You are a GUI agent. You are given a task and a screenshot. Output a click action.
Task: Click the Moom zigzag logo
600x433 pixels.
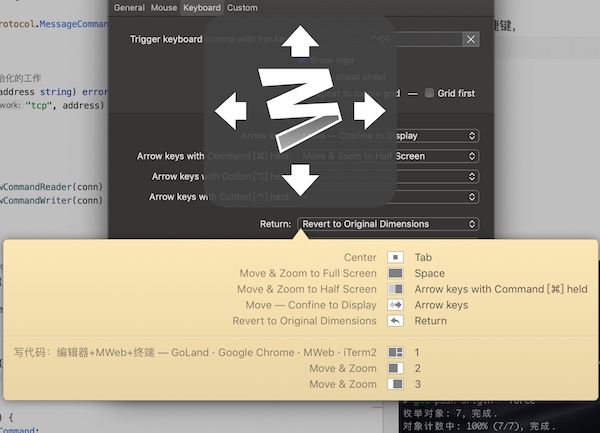pos(300,109)
